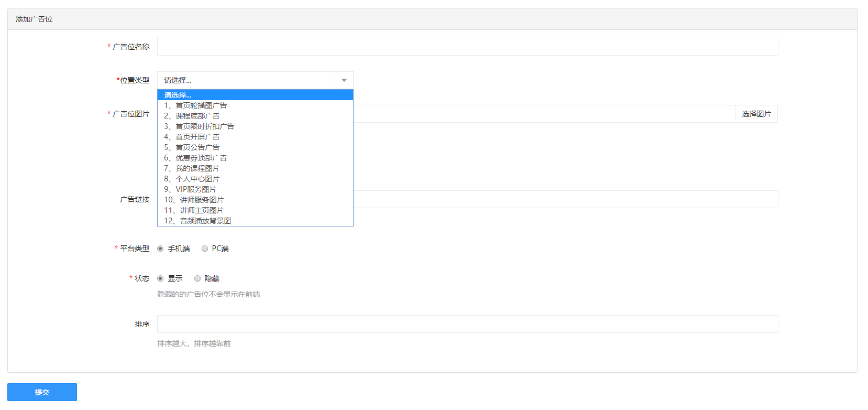Select the 手机端 platform radio button
Image resolution: width=868 pixels, height=410 pixels.
pyautogui.click(x=160, y=249)
